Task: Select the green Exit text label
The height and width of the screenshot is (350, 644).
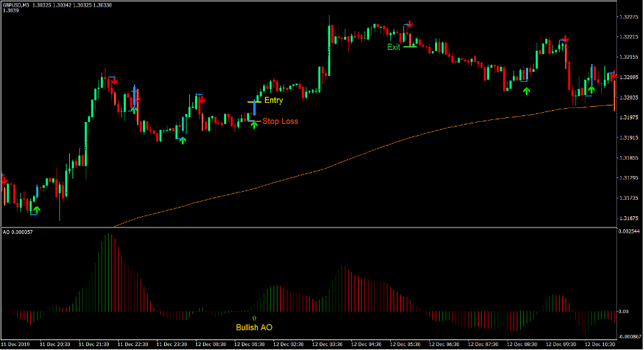Action: coord(394,47)
